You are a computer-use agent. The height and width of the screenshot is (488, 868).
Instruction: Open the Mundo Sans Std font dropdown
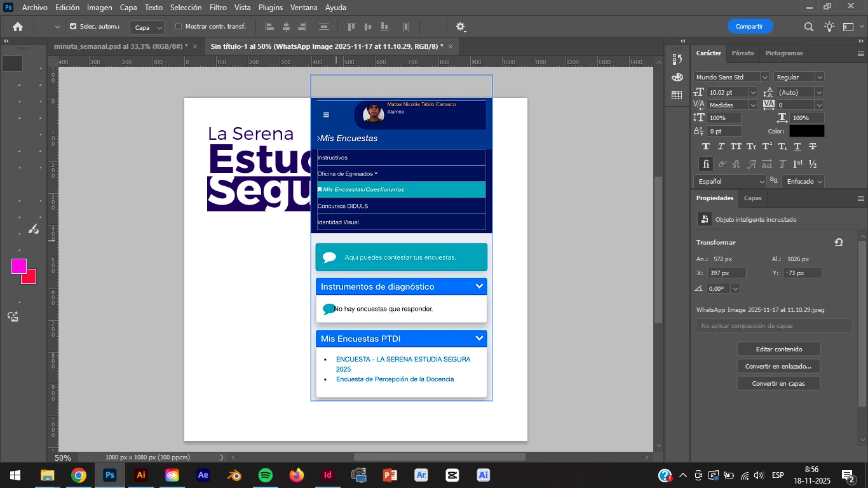[764, 77]
